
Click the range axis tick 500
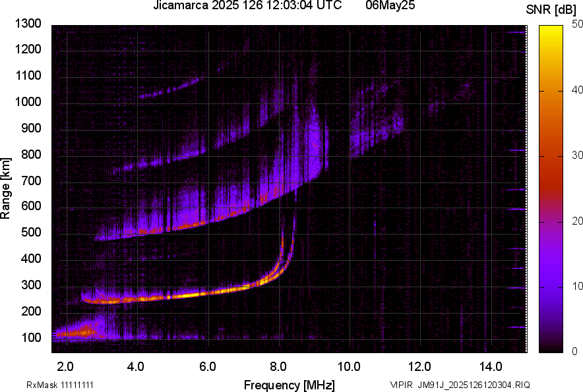pyautogui.click(x=31, y=232)
